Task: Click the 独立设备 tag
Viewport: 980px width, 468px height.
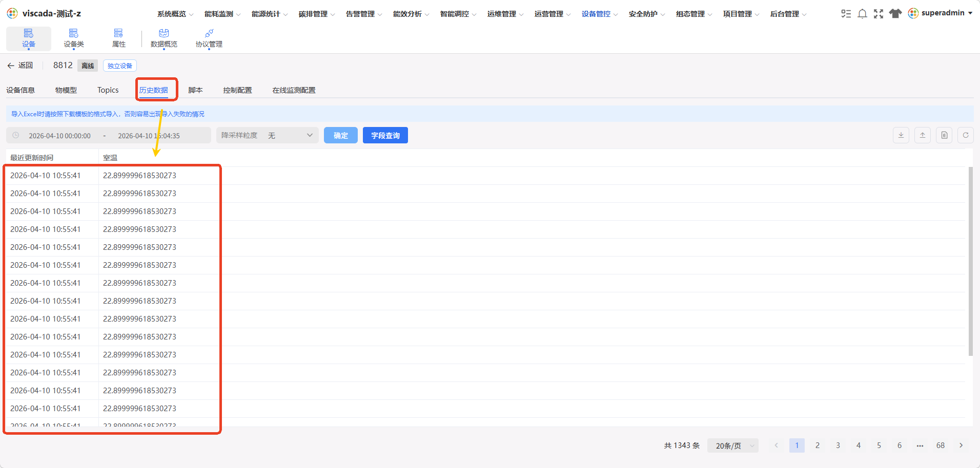Action: point(120,66)
